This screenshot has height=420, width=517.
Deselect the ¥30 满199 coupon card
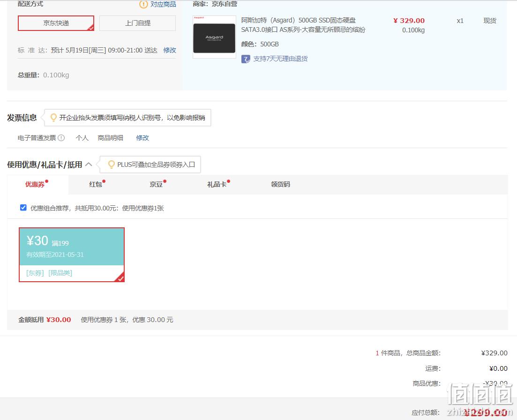click(x=72, y=255)
